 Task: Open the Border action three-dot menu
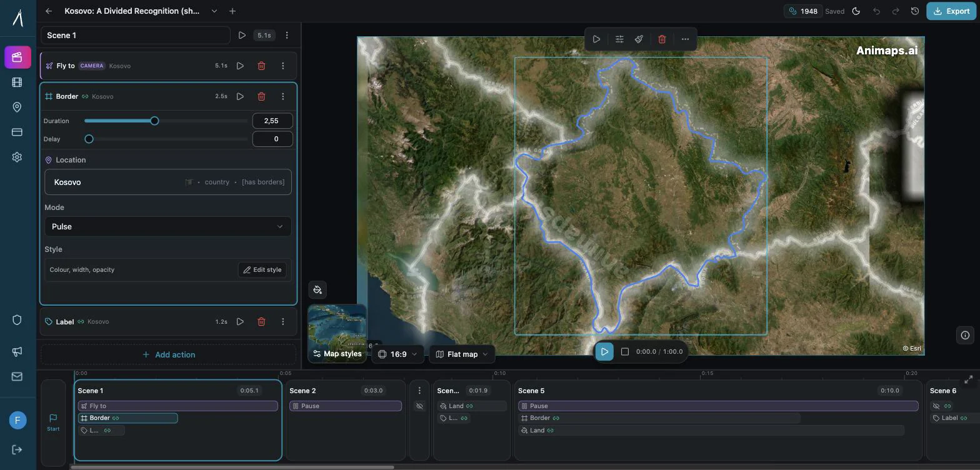(x=282, y=96)
